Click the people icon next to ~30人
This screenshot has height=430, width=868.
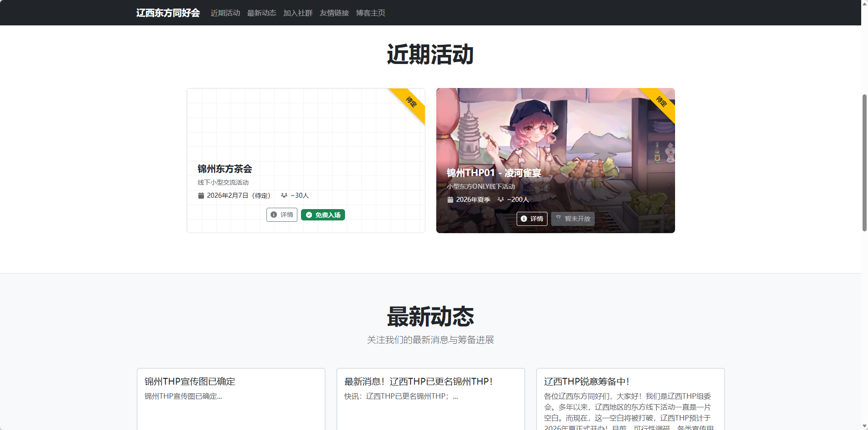pos(284,195)
